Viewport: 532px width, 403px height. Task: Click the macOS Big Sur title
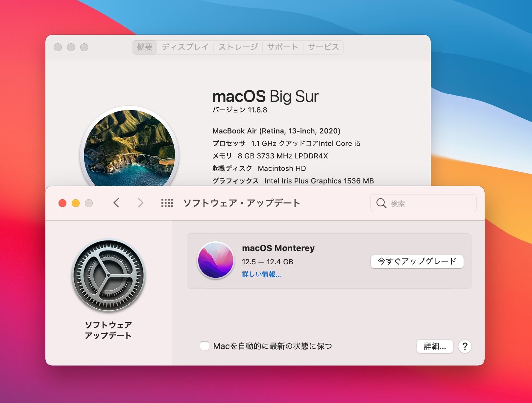tap(265, 97)
